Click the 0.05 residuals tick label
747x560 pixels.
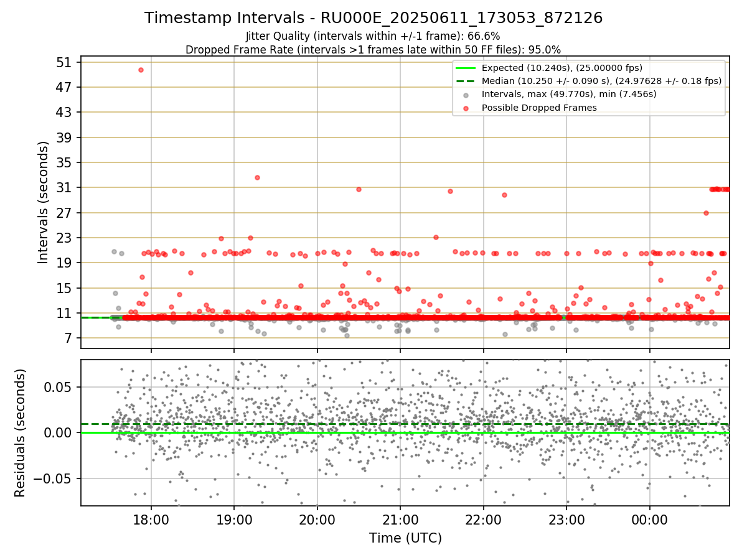[59, 386]
